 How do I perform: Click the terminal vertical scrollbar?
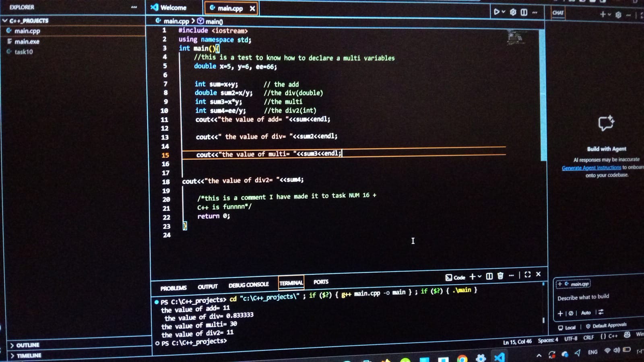[543, 321]
